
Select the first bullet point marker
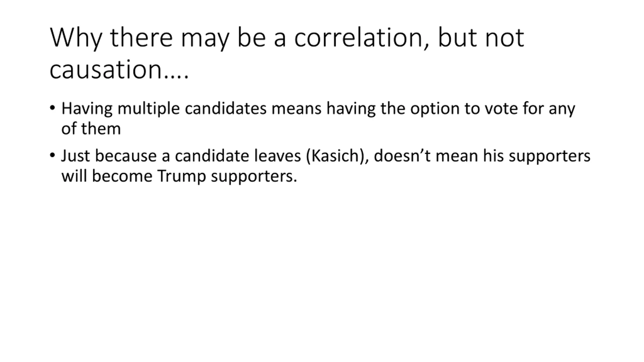pos(52,108)
